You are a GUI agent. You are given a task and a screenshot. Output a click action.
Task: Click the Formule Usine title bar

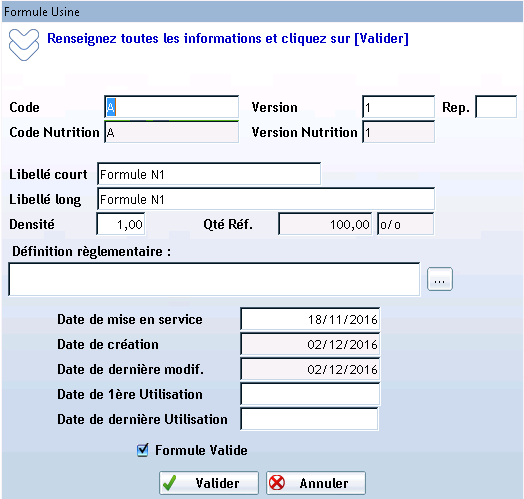pyautogui.click(x=262, y=12)
